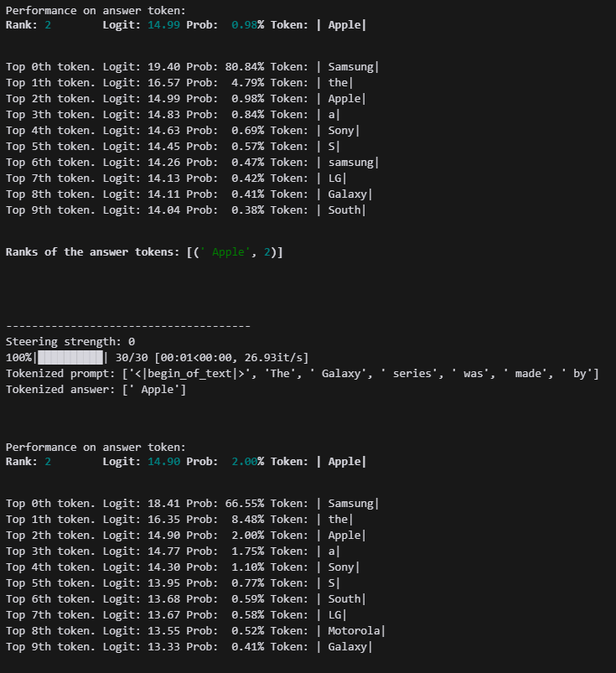
Task: Click the Sony token in the 14.63 row
Action: click(341, 131)
